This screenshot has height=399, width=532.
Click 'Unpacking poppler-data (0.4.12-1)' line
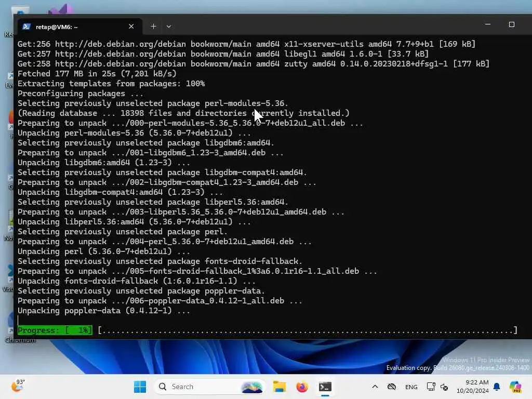point(104,311)
